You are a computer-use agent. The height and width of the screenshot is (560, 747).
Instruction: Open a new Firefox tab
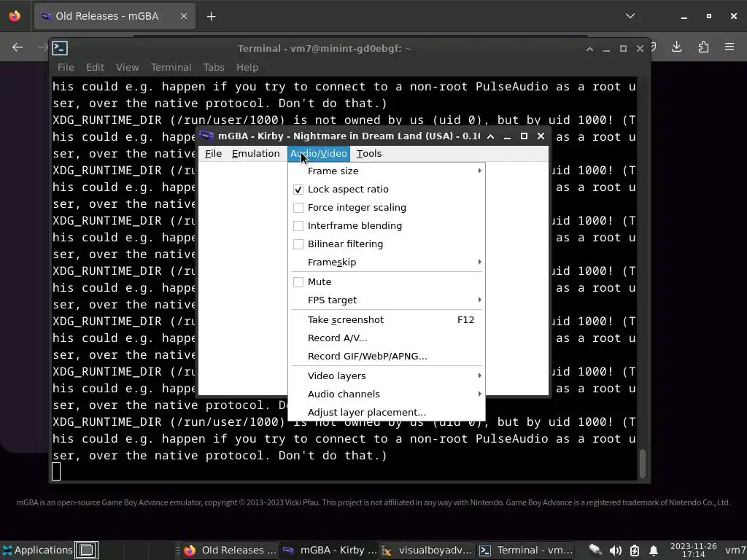[x=211, y=17]
